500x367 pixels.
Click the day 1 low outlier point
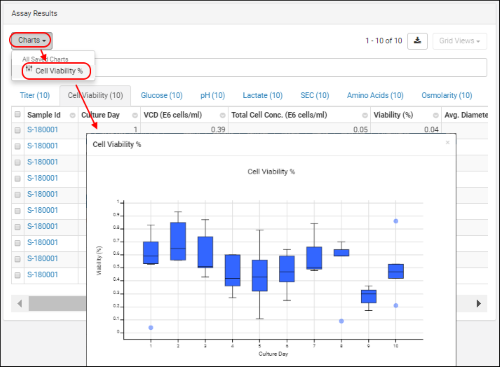coord(151,328)
